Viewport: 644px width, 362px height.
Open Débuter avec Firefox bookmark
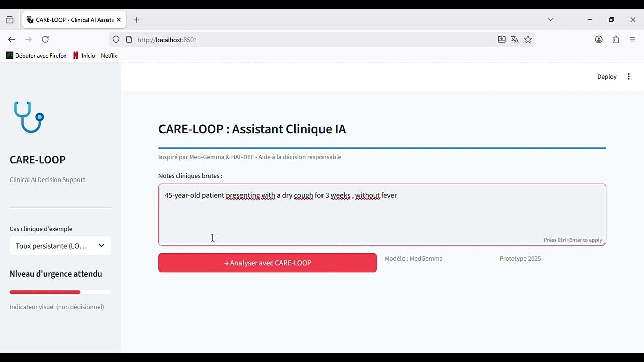coord(36,56)
